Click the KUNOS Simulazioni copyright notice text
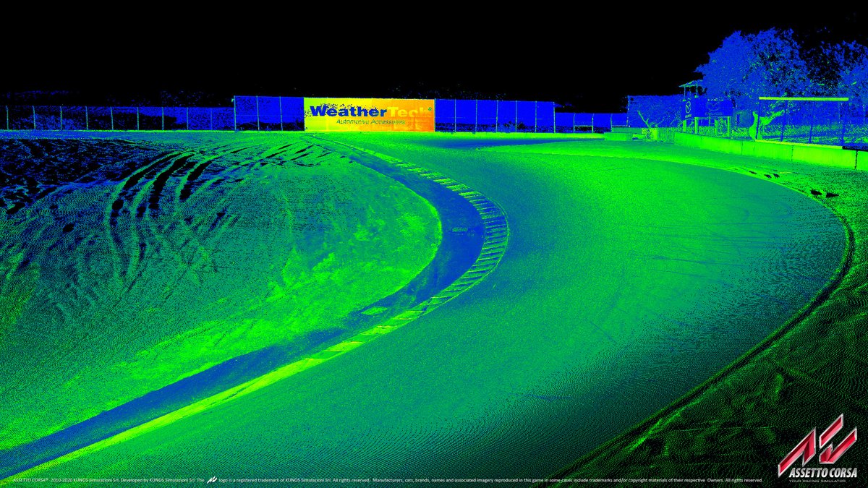The image size is (868, 488). coord(109,479)
